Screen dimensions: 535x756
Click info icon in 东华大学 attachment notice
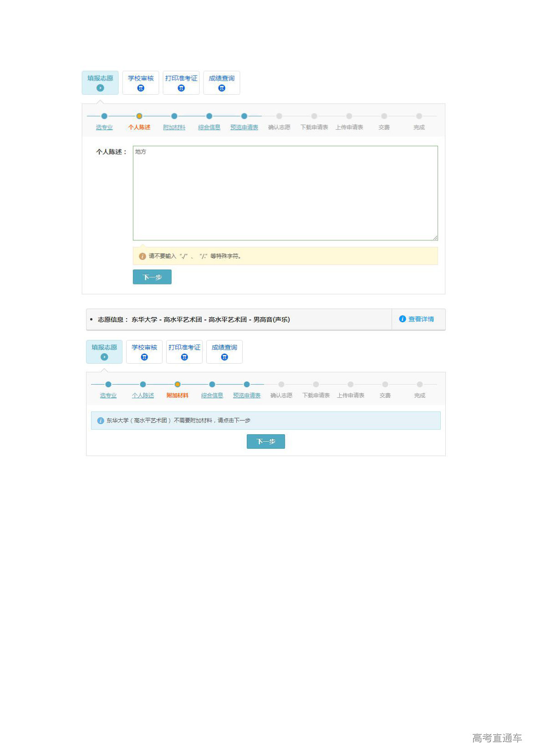point(101,421)
